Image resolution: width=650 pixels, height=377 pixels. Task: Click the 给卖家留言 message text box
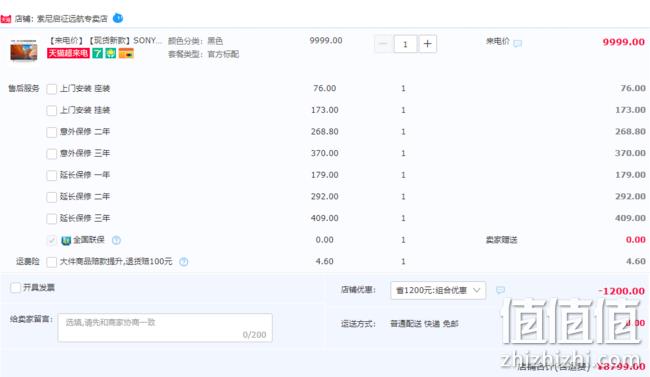point(165,328)
